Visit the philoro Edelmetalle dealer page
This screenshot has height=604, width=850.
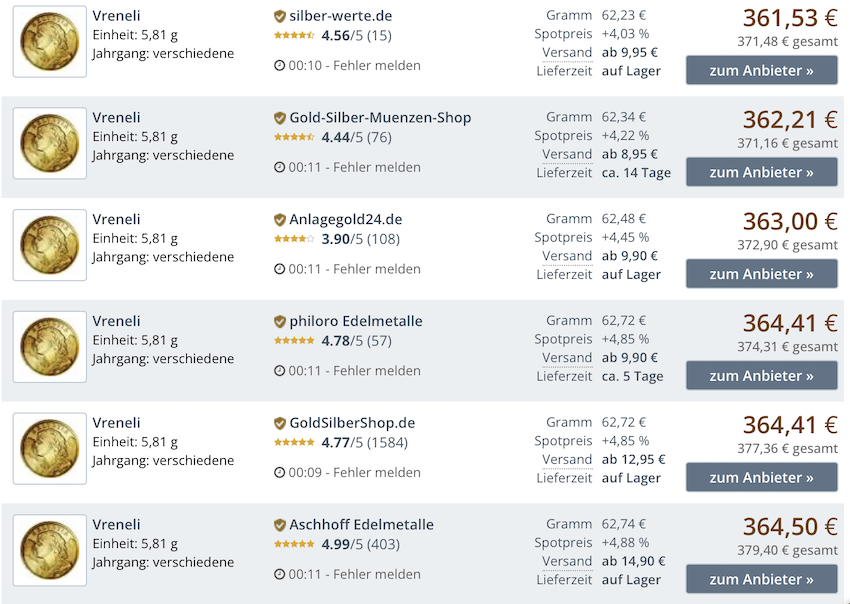(x=355, y=322)
